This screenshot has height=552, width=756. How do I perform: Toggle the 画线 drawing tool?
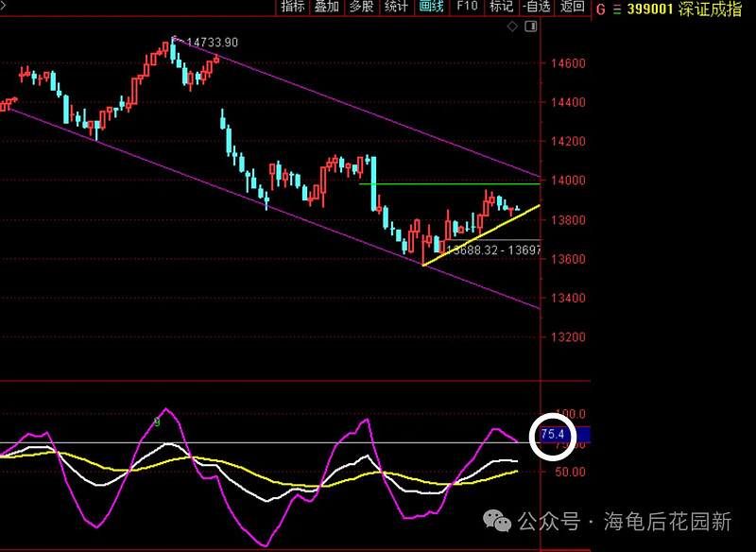(x=431, y=7)
